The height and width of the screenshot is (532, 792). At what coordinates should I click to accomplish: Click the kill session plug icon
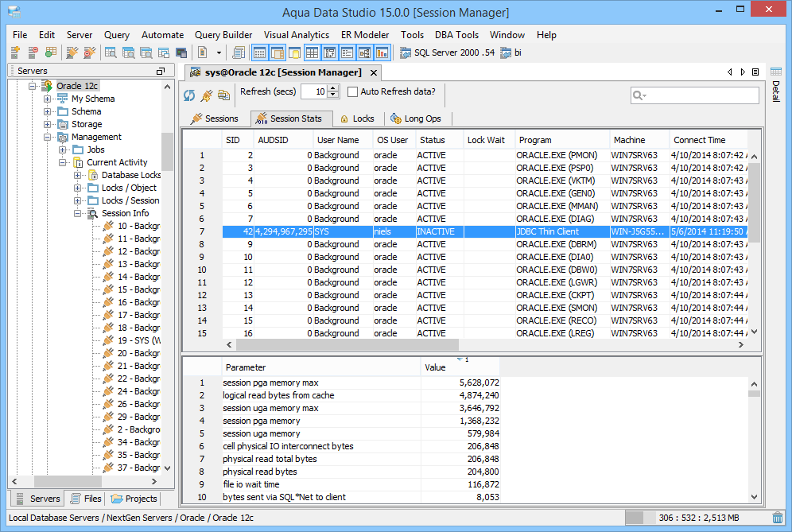pyautogui.click(x=207, y=95)
